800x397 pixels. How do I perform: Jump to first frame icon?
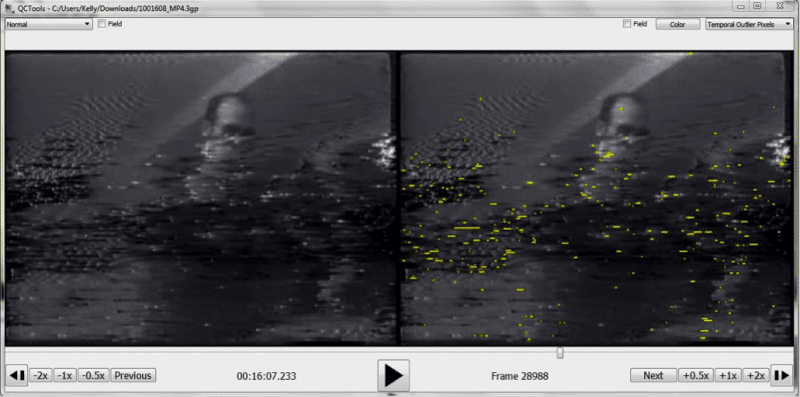click(17, 376)
